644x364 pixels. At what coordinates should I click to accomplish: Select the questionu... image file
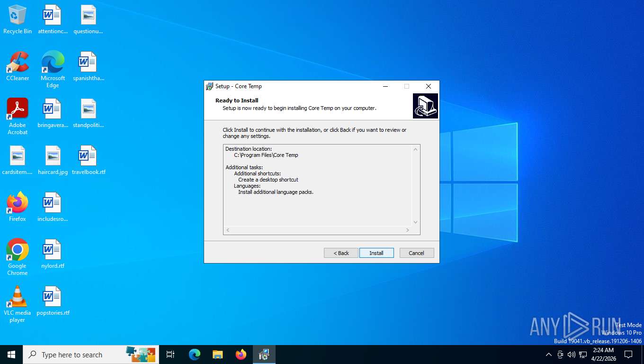click(88, 20)
